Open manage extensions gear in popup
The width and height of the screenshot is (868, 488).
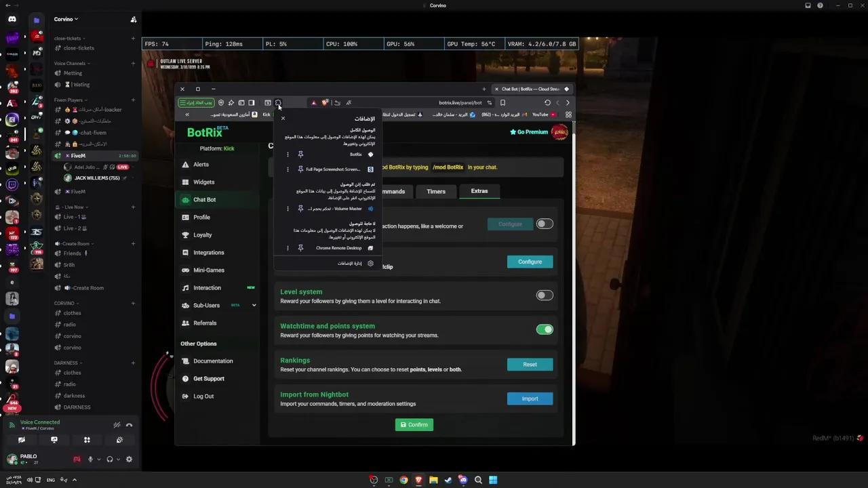(370, 263)
